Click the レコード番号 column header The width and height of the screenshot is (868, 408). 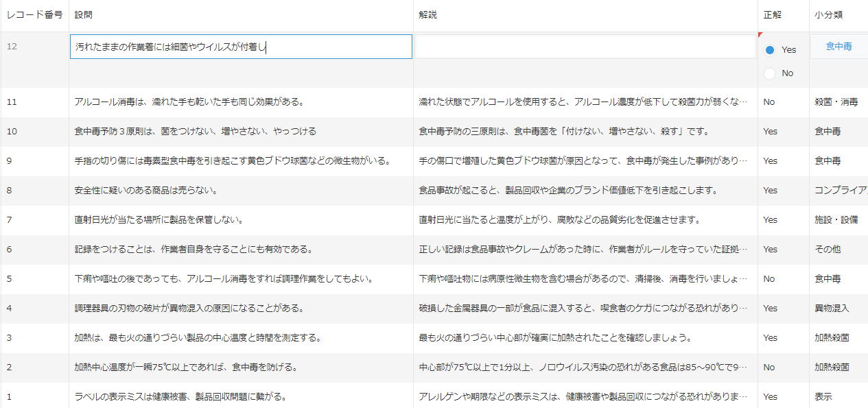pyautogui.click(x=34, y=14)
